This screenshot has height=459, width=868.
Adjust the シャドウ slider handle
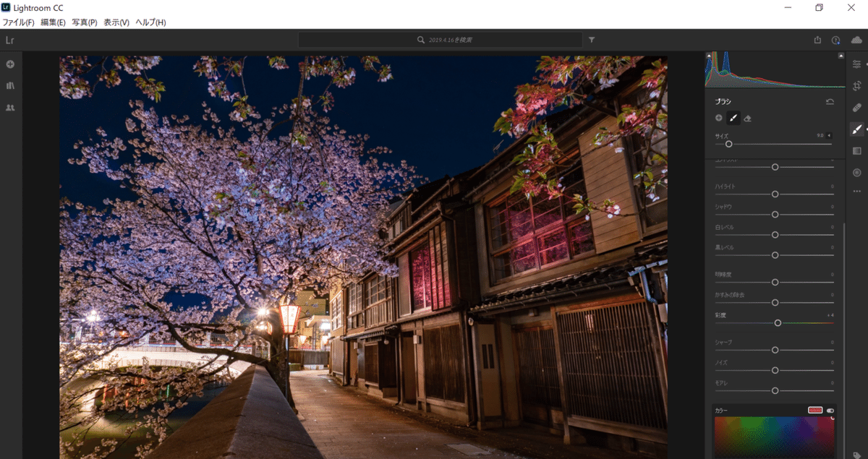coord(775,215)
